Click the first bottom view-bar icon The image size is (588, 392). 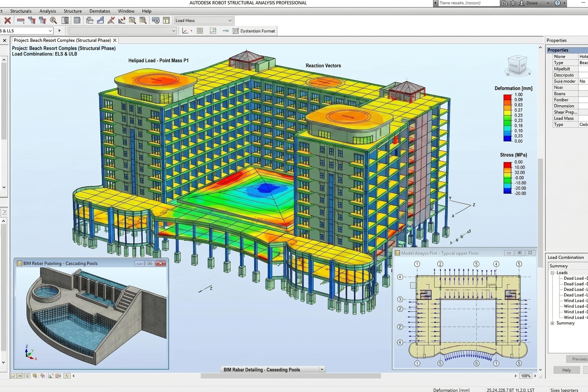point(14,376)
